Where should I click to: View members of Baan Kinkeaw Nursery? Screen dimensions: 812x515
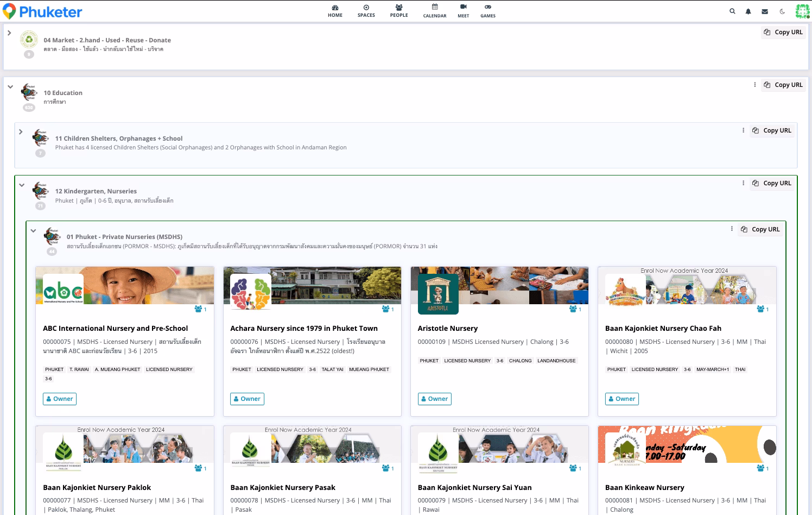tap(763, 468)
